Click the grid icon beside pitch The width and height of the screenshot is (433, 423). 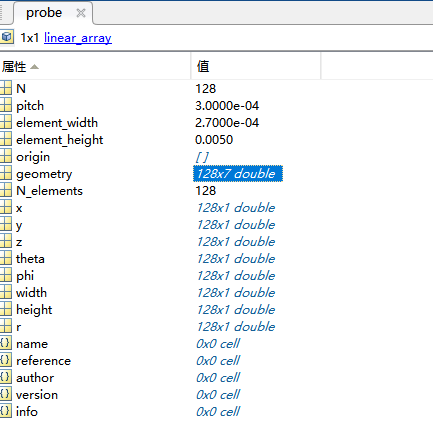pyautogui.click(x=5, y=105)
